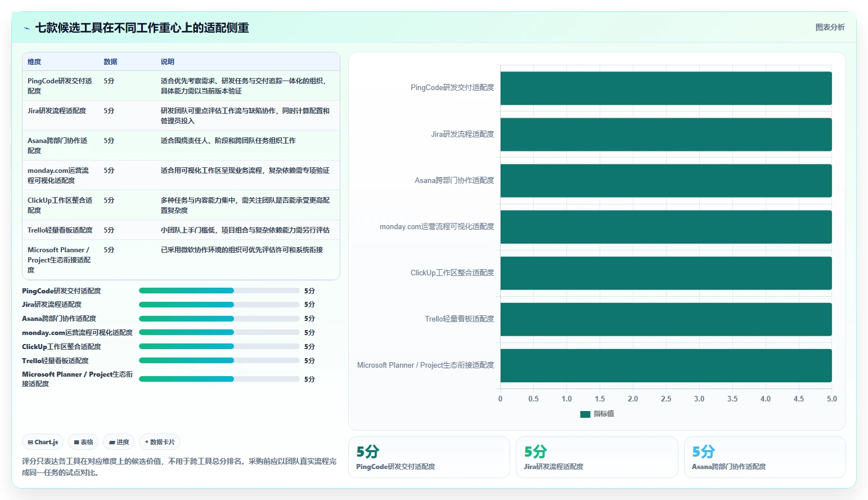Click the 2.5 x-axis tick label
Image resolution: width=868 pixels, height=500 pixels.
coord(666,399)
